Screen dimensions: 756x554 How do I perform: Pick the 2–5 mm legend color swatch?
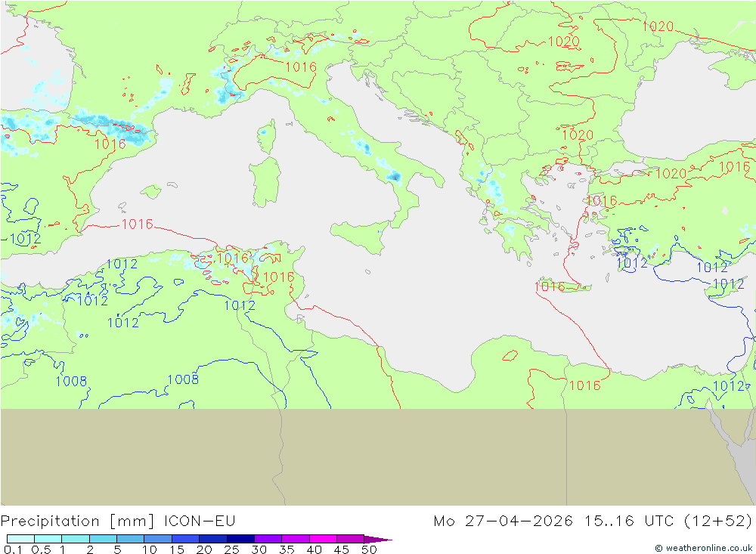click(103, 539)
